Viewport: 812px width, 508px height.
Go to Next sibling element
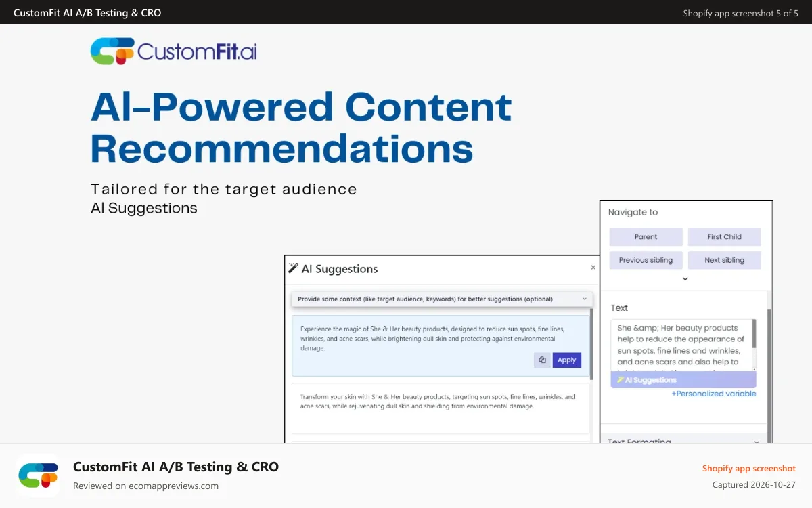click(725, 260)
